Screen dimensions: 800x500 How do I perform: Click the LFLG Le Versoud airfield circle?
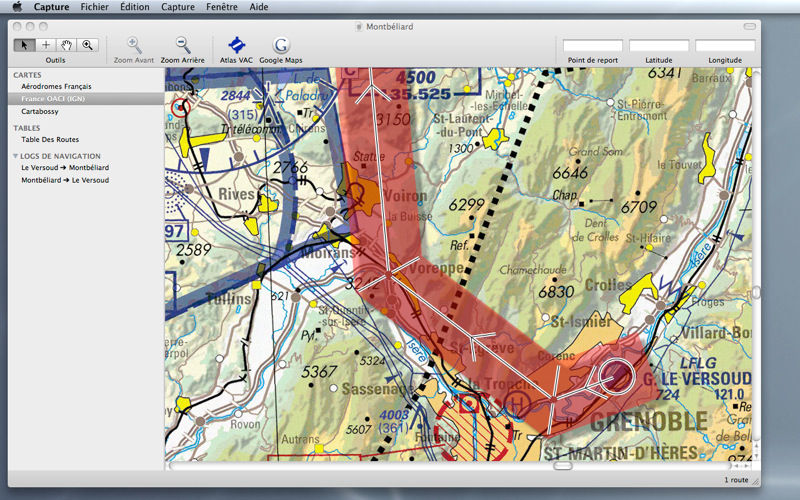pyautogui.click(x=616, y=377)
